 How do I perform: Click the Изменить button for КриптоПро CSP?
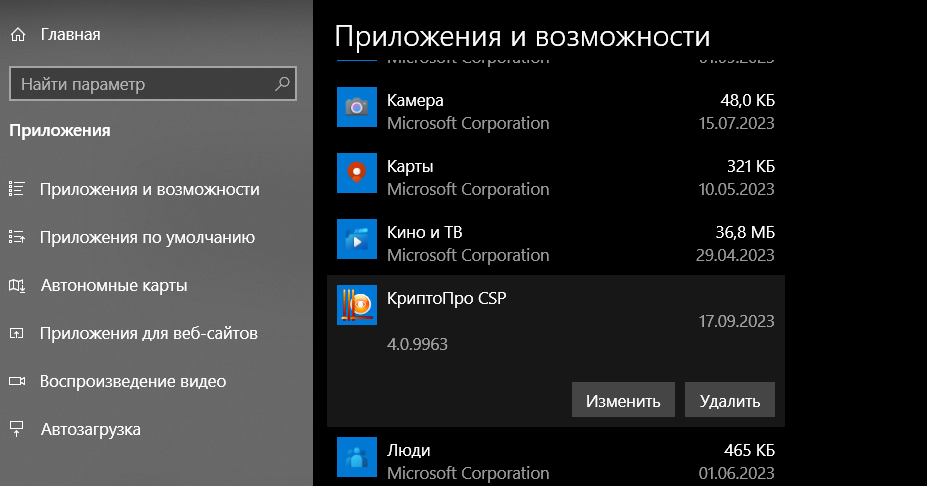click(x=623, y=400)
